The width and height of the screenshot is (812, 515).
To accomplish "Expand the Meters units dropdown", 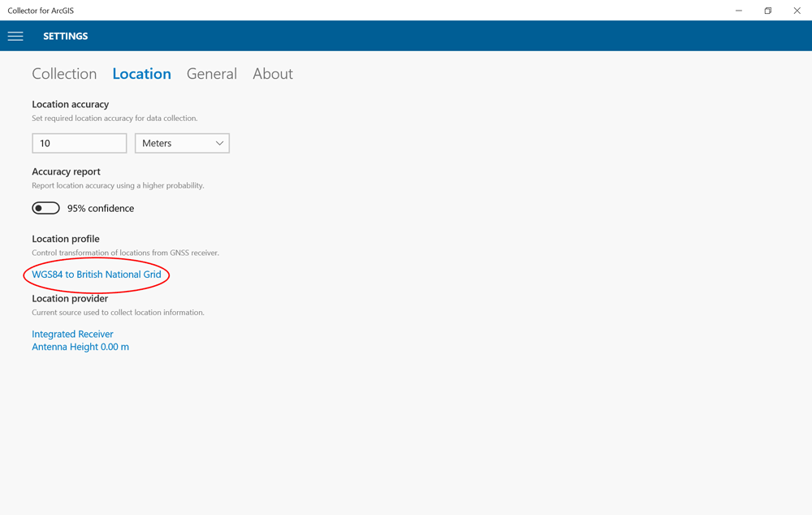I will click(x=182, y=144).
